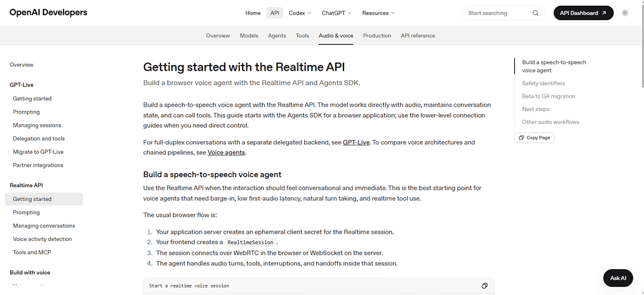Viewport: 644px width, 295px height.
Task: Switch to the Models tab
Action: 249,36
